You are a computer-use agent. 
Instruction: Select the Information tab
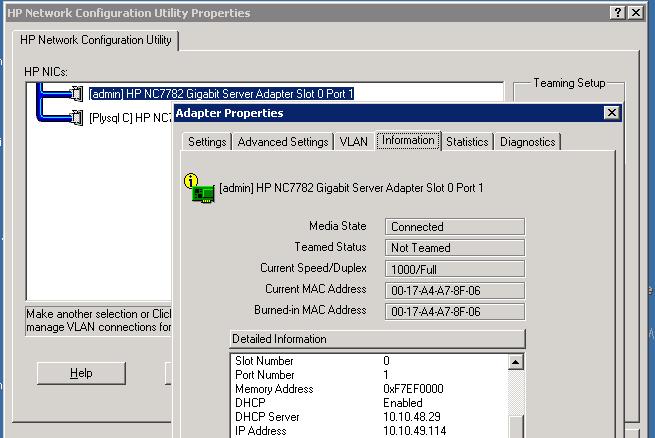408,141
